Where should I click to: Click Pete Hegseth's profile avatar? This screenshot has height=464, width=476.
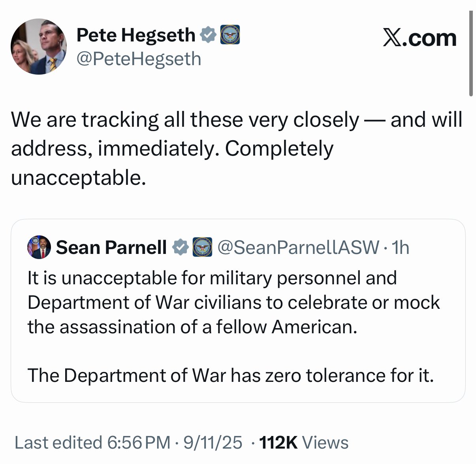(x=39, y=47)
